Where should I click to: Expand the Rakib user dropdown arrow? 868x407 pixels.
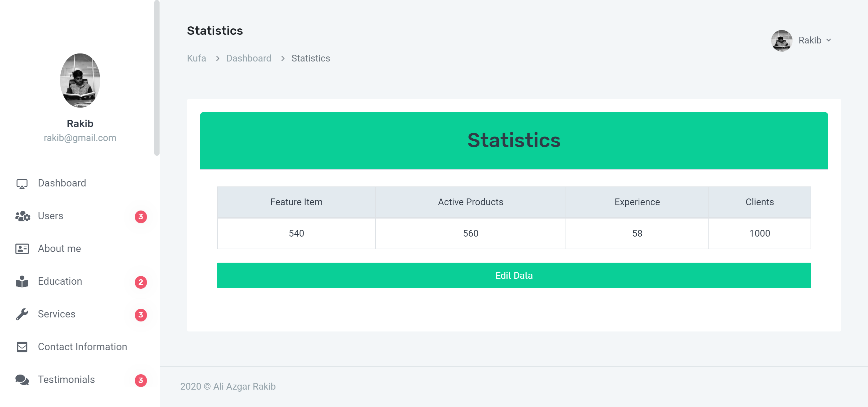829,40
